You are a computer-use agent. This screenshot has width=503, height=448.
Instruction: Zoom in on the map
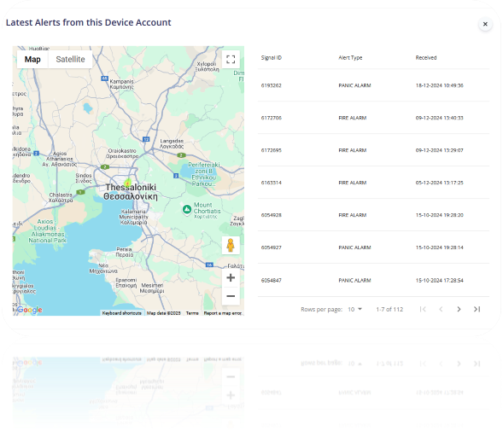(231, 277)
